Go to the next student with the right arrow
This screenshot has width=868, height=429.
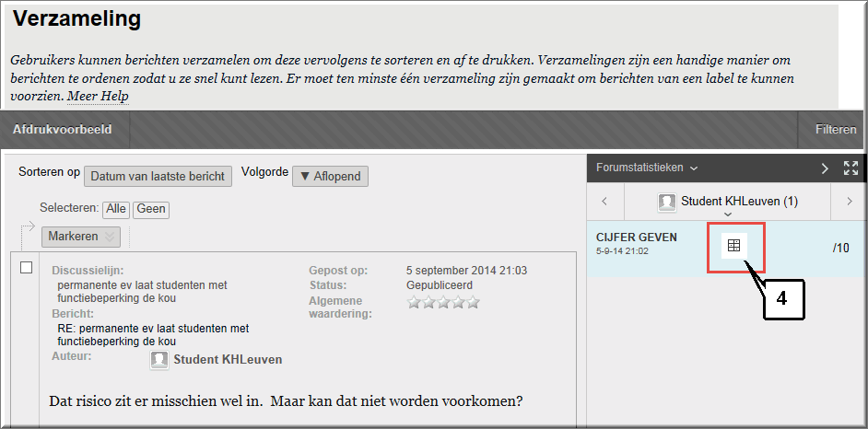850,202
